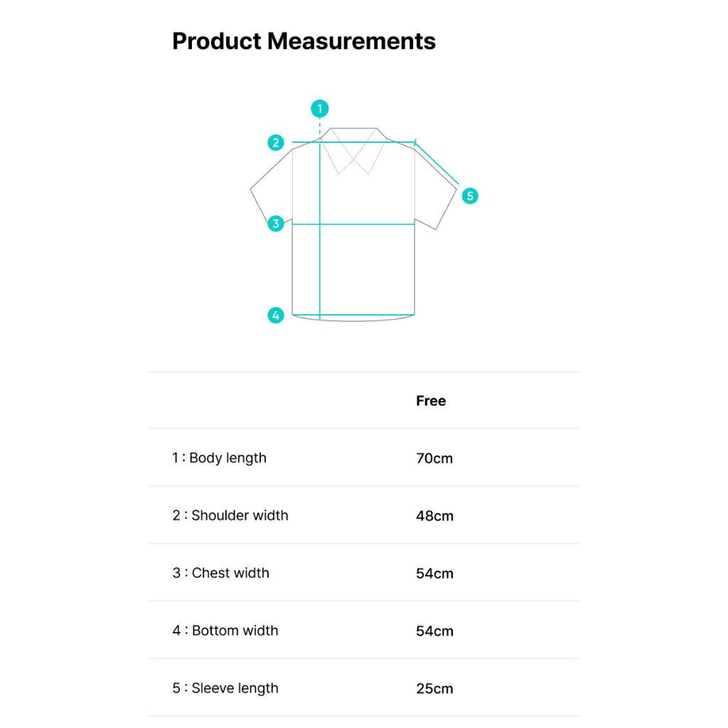
Task: Click the number 4 bottom width marker
Action: point(276,315)
